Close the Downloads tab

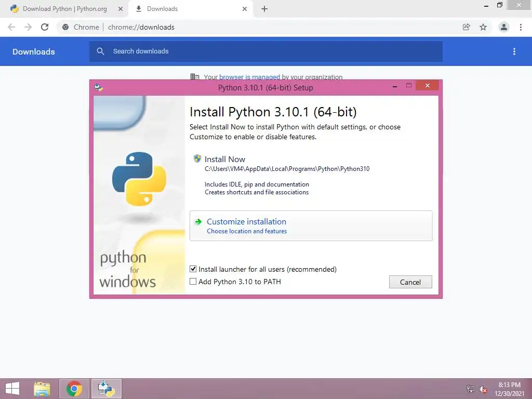click(x=245, y=9)
